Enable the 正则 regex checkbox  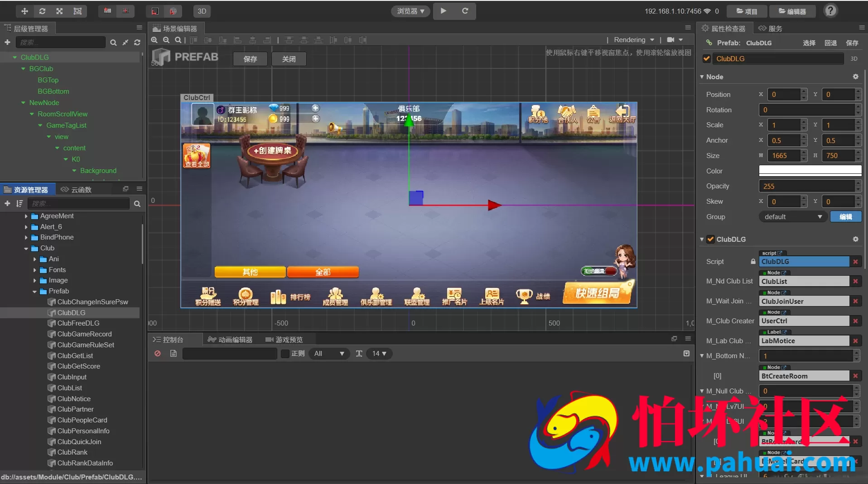pyautogui.click(x=285, y=354)
